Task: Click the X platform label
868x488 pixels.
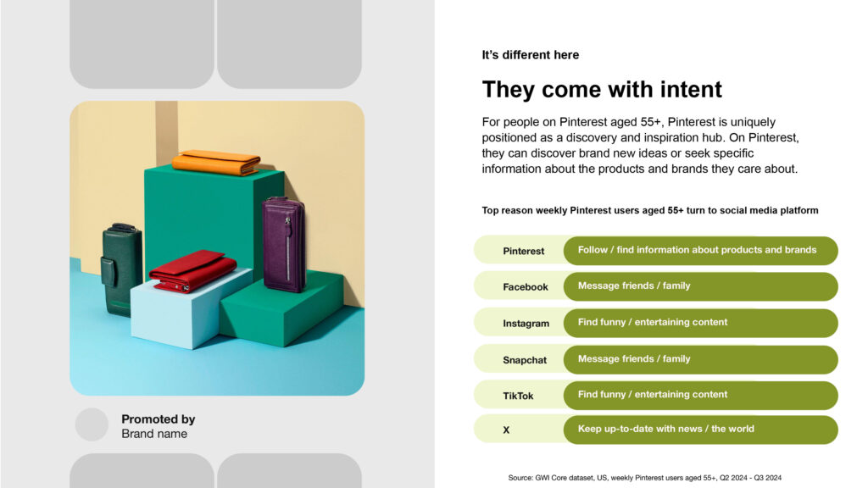Action: pos(506,430)
